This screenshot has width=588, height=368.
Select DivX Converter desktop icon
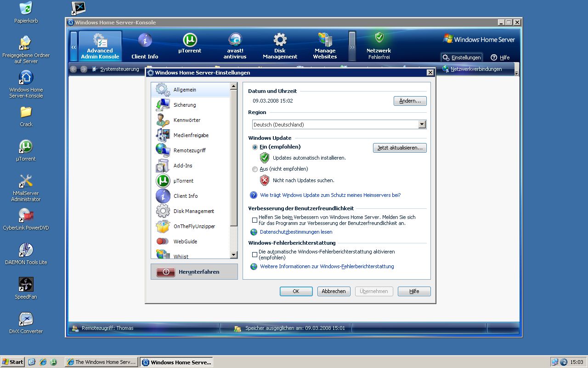click(x=26, y=323)
